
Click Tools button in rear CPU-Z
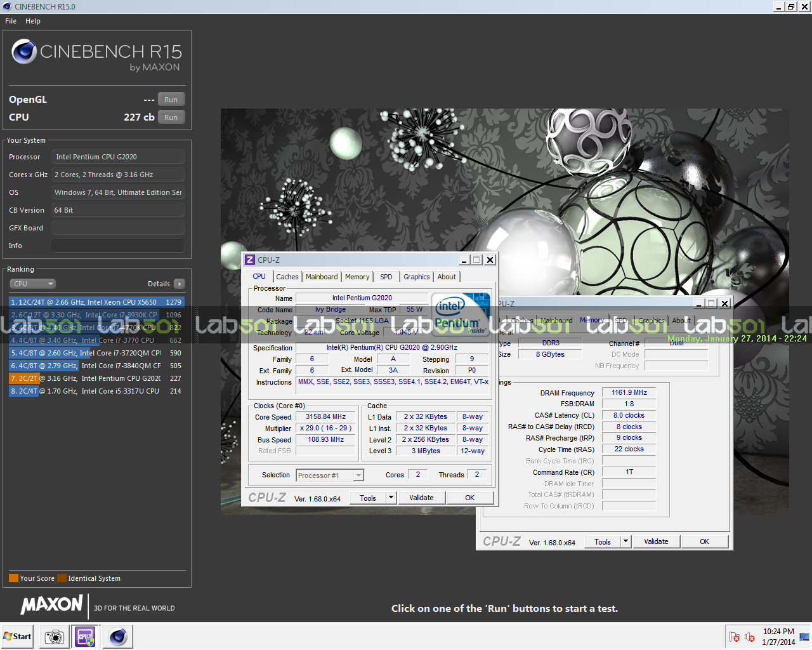tap(603, 541)
